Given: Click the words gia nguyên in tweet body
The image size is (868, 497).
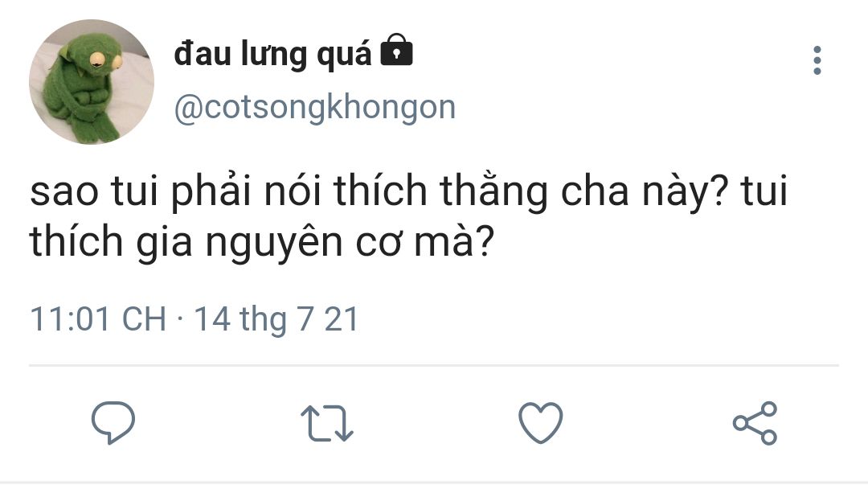Looking at the screenshot, I should coord(240,244).
